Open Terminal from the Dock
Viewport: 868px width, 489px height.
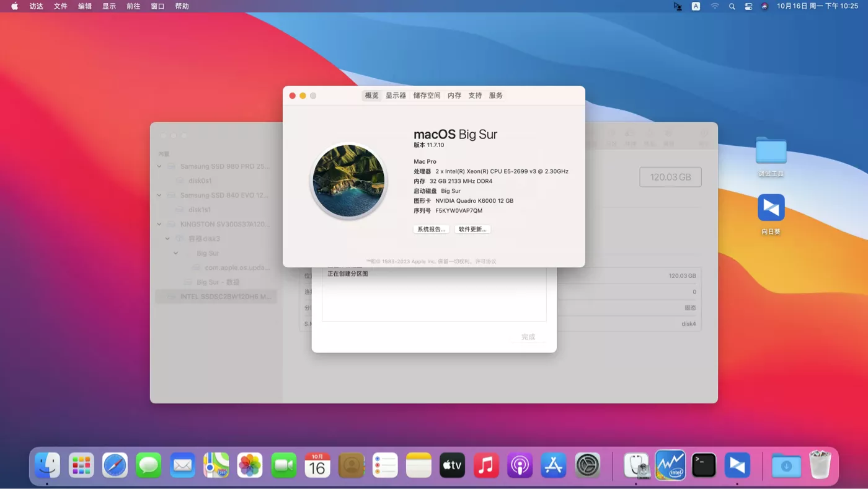[x=704, y=464]
